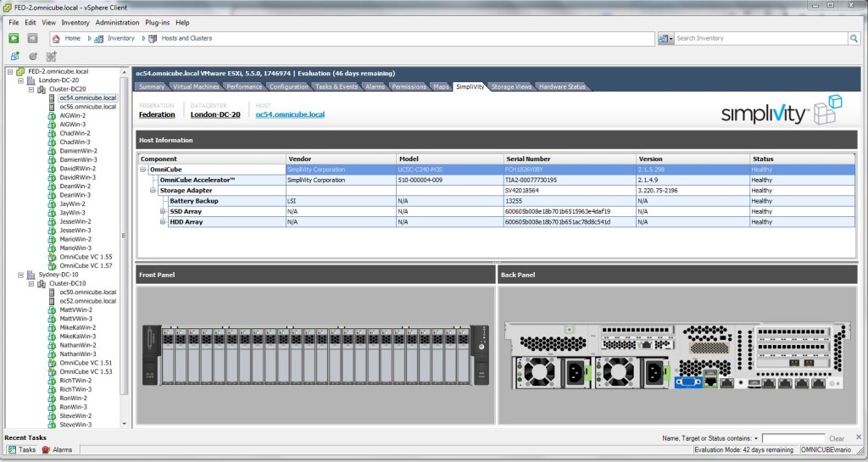Click the Alarms icon in status bar

point(46,450)
